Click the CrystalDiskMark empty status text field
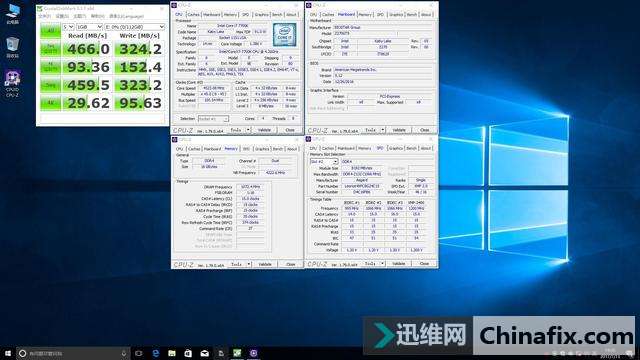 102,118
